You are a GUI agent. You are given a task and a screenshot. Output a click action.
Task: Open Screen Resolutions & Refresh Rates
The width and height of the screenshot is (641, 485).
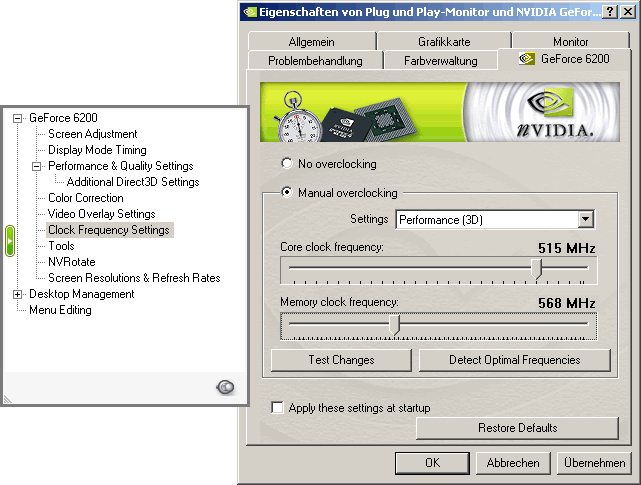[x=134, y=278]
